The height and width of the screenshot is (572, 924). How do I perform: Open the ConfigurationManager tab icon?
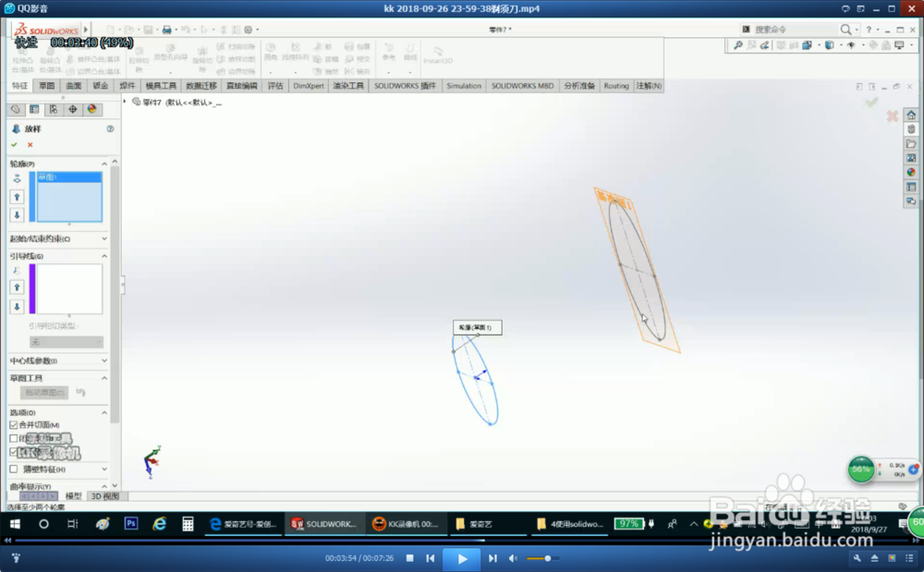click(54, 110)
